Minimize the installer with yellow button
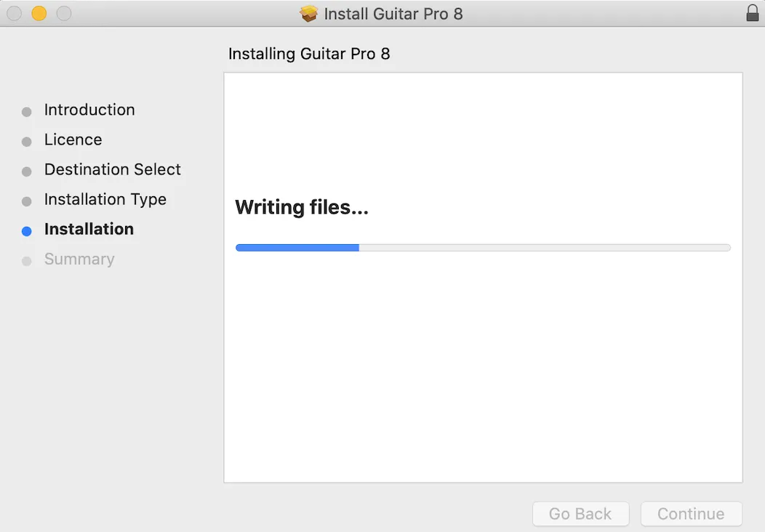Image resolution: width=765 pixels, height=532 pixels. tap(39, 13)
